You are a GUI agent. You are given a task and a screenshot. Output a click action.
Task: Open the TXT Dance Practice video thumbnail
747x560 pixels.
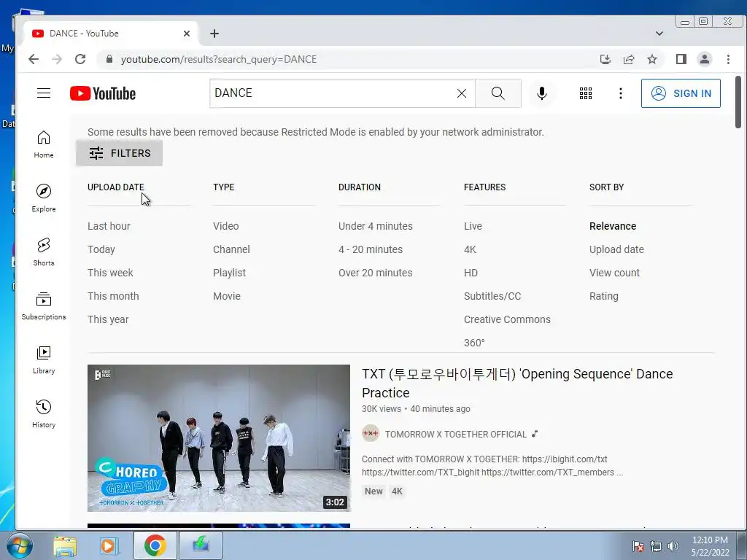tap(219, 438)
